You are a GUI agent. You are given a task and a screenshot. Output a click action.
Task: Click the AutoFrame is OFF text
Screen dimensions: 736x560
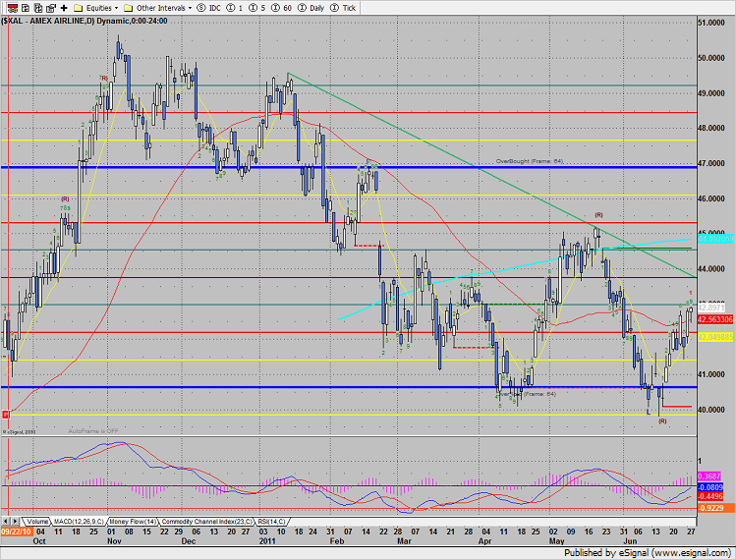coord(93,431)
